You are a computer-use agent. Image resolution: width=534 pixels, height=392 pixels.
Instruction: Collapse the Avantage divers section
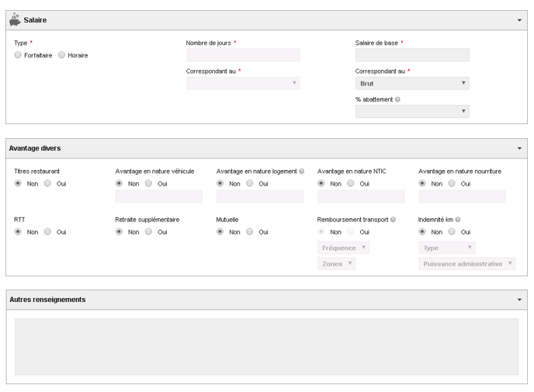click(519, 148)
